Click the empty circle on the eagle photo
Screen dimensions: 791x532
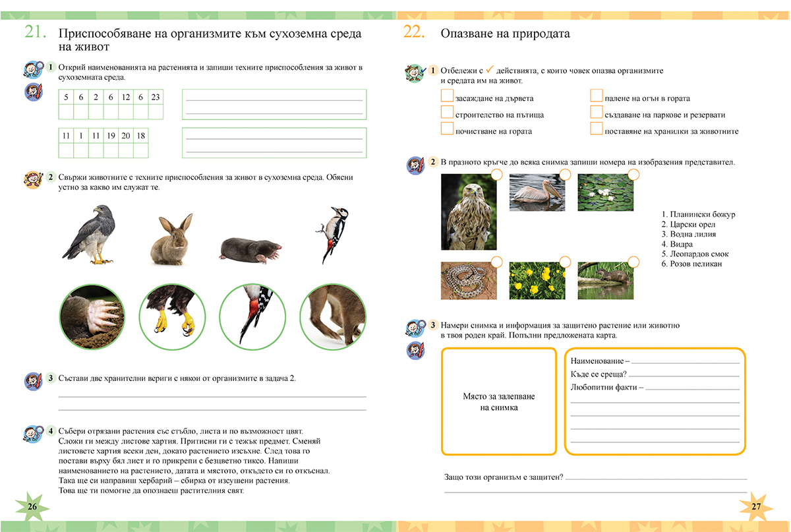pos(498,176)
